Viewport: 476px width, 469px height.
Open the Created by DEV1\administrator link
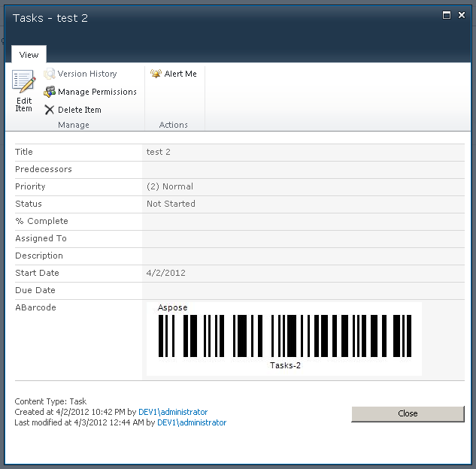pyautogui.click(x=182, y=412)
